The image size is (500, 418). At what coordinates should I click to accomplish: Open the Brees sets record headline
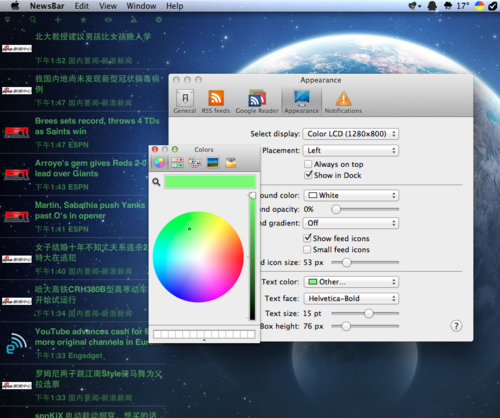click(97, 126)
